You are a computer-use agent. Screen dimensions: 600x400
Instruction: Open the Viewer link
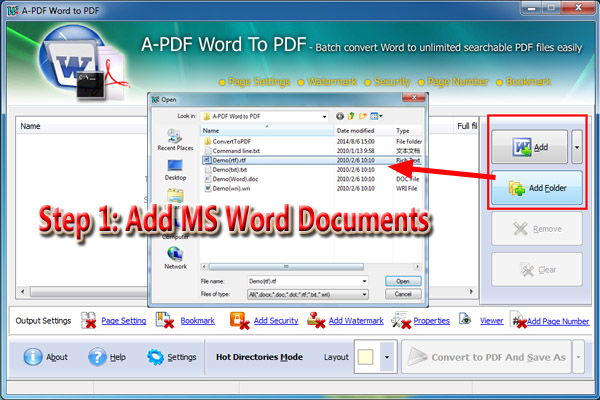492,321
